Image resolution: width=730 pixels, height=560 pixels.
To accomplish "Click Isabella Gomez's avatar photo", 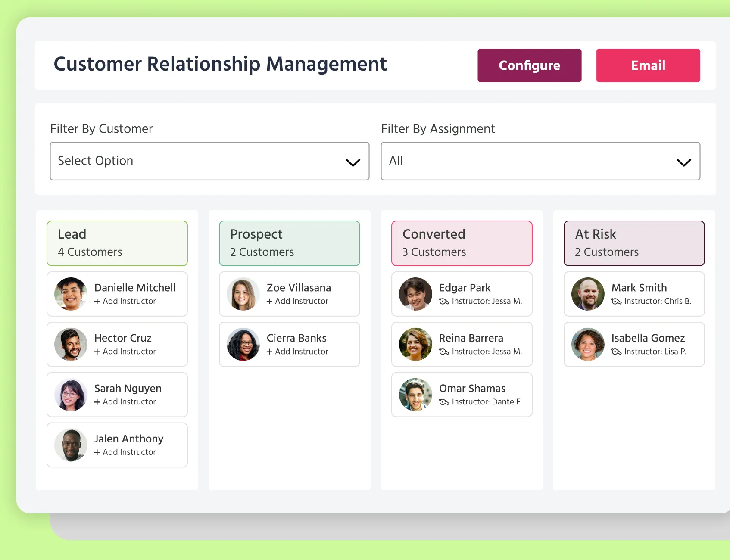I will coord(588,344).
